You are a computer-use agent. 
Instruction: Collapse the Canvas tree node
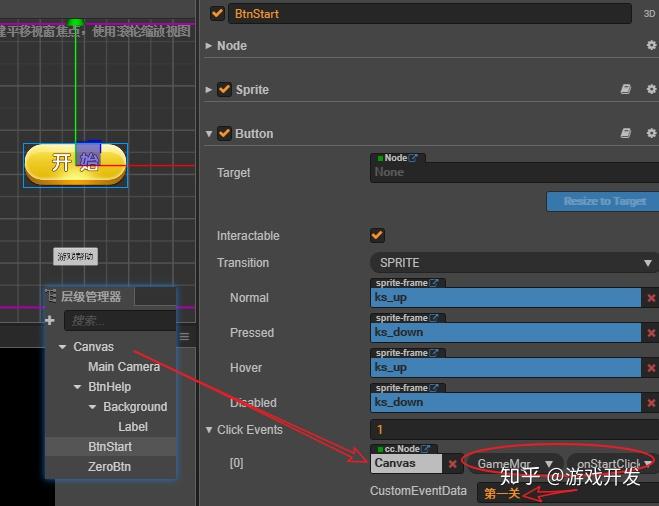coord(63,347)
